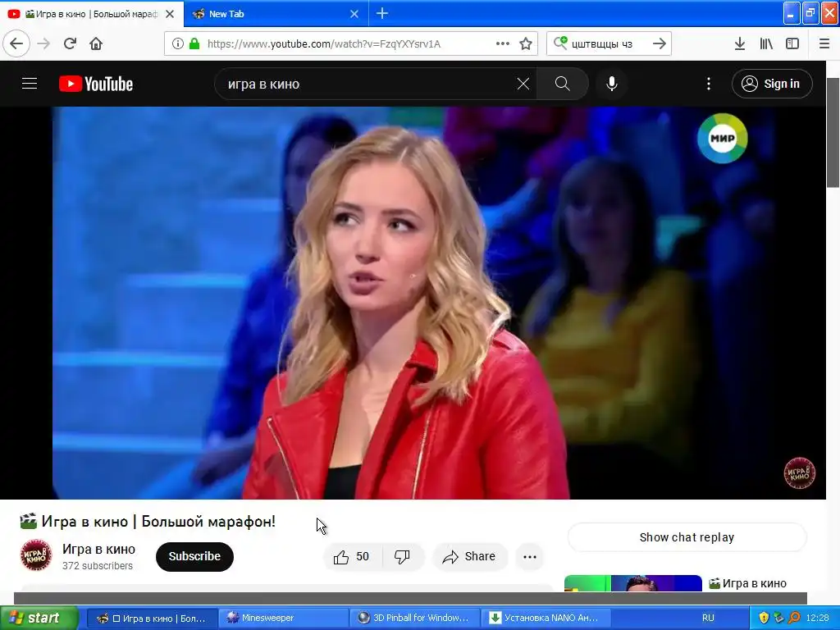Clear the YouTube search text
The width and height of the screenshot is (840, 630).
[x=523, y=84]
